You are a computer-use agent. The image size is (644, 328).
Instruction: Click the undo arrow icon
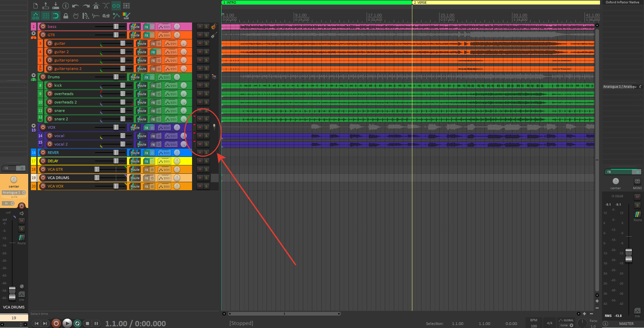(76, 6)
